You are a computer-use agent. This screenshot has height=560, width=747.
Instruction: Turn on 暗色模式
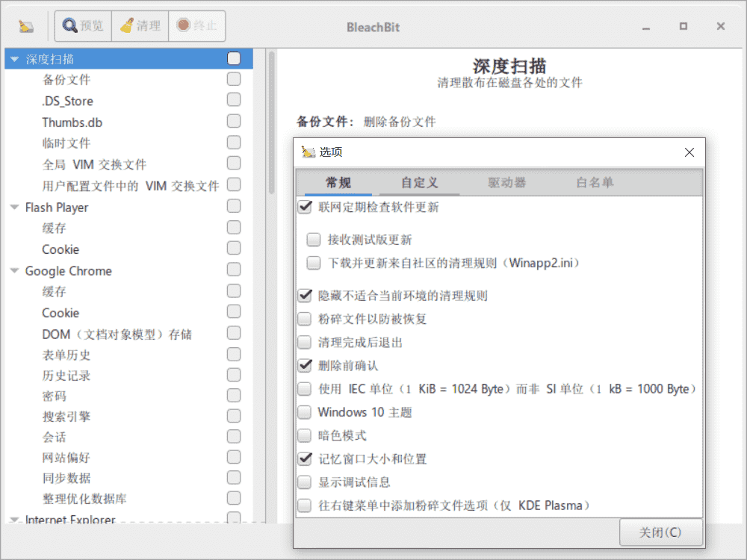(x=304, y=435)
